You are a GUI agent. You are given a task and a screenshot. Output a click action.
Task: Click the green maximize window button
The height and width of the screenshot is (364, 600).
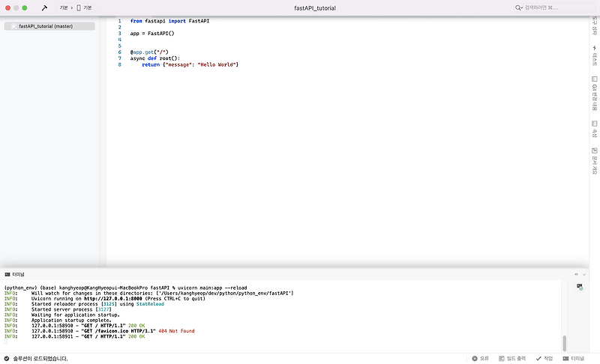(25, 7)
